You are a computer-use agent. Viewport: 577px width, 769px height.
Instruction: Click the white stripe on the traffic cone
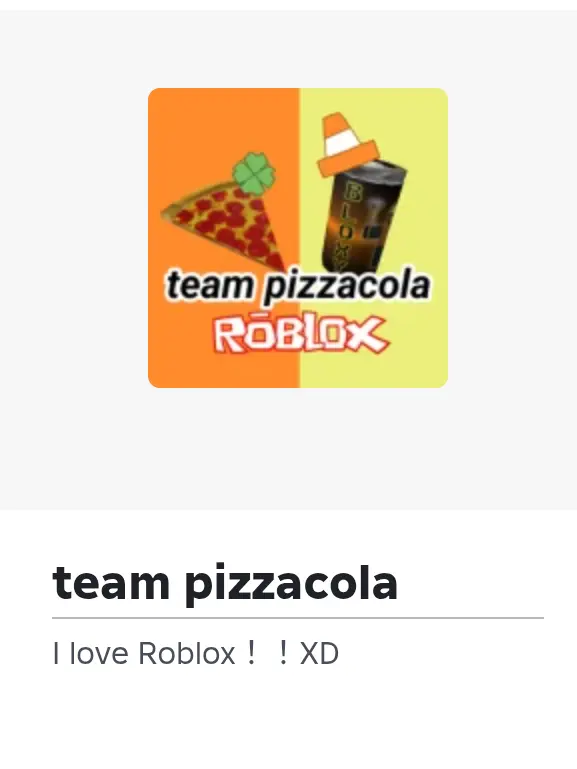click(x=343, y=141)
